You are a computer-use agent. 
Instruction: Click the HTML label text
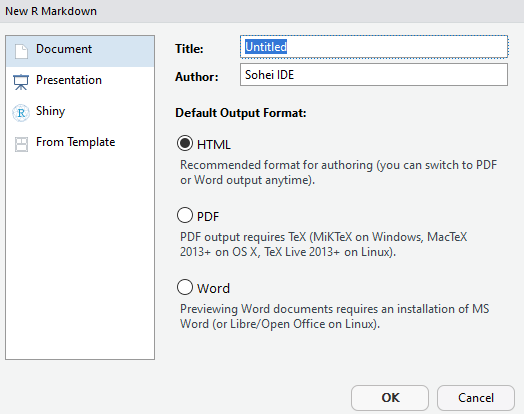214,145
